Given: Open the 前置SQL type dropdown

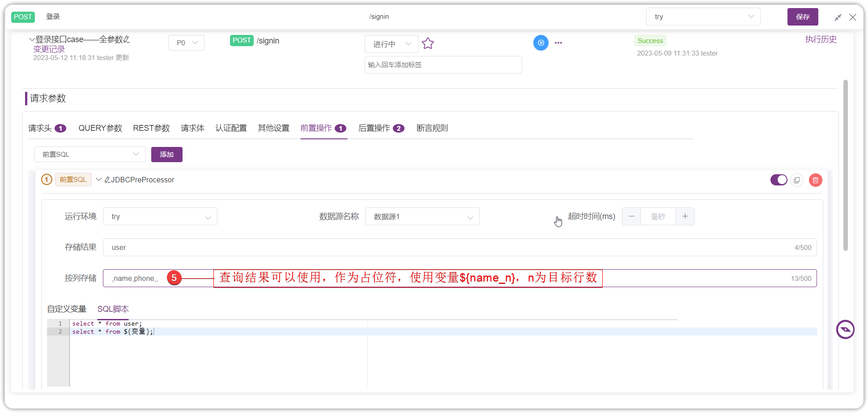Looking at the screenshot, I should click(90, 155).
